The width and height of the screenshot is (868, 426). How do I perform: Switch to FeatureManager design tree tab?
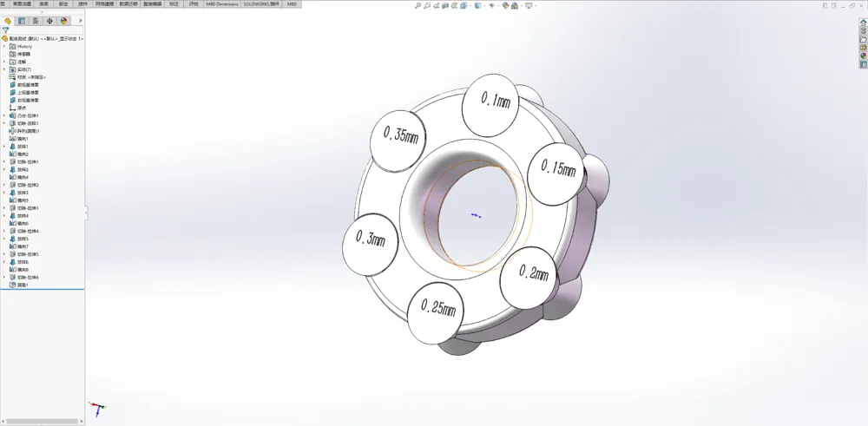click(8, 21)
